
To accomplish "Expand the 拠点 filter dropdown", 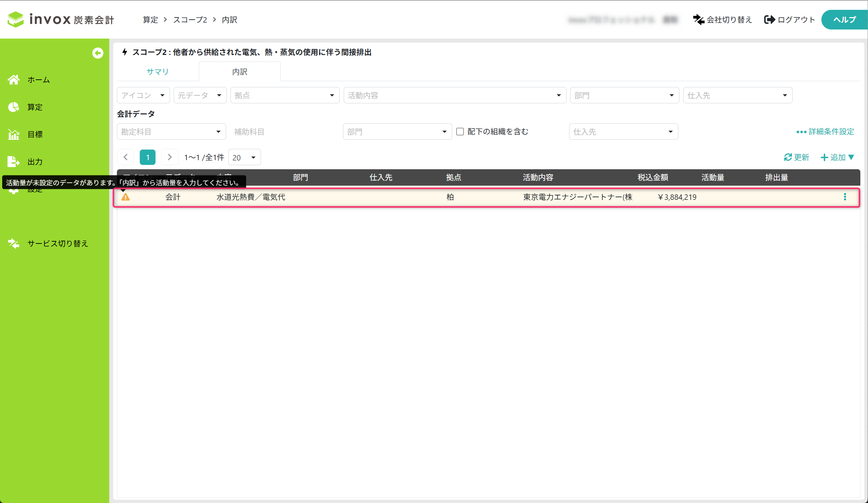I will [x=285, y=95].
